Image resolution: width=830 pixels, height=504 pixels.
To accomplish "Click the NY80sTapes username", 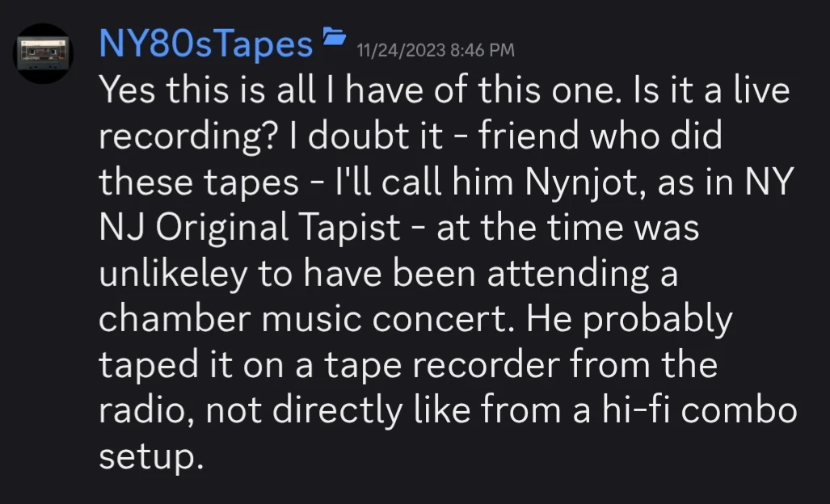I will pyautogui.click(x=205, y=44).
